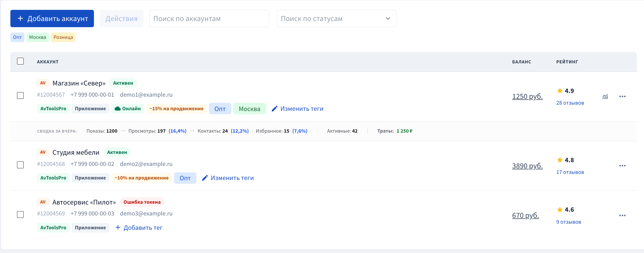
Task: Click Траты value 1 250 ₽
Action: coord(404,131)
